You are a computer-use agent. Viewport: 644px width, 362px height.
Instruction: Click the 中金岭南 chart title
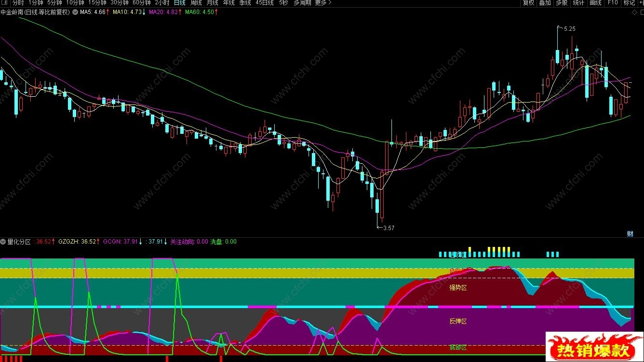(x=35, y=12)
